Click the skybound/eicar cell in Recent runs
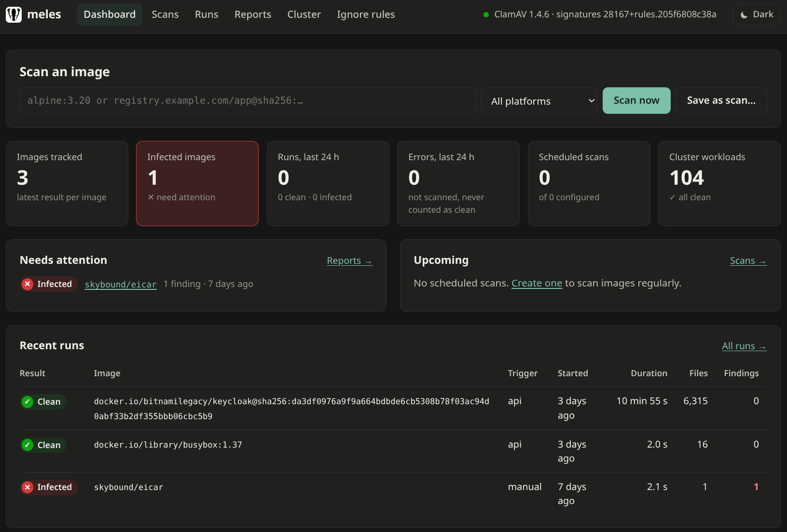The image size is (787, 532). [x=128, y=487]
